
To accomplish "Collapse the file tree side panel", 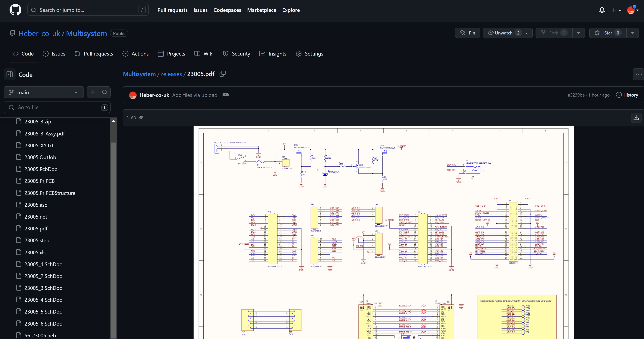I will (10, 74).
